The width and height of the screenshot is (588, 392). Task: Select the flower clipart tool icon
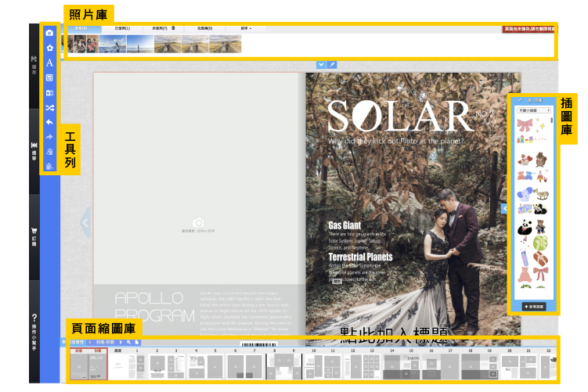click(x=49, y=49)
